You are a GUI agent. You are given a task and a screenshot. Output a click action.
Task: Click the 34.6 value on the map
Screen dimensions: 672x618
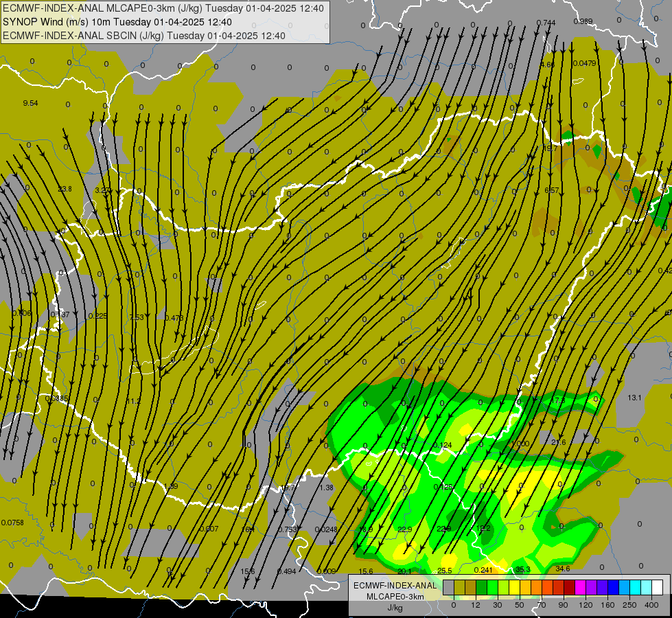pos(563,569)
